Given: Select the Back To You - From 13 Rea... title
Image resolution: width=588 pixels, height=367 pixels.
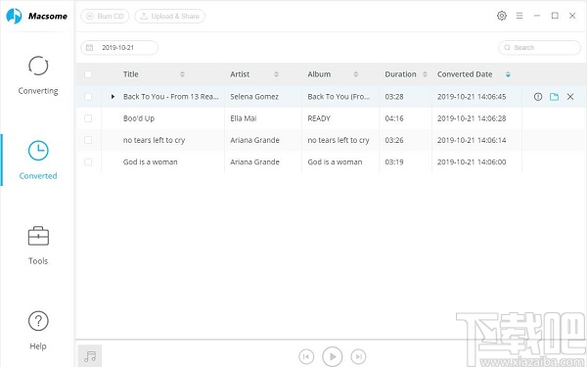Looking at the screenshot, I should click(x=170, y=97).
